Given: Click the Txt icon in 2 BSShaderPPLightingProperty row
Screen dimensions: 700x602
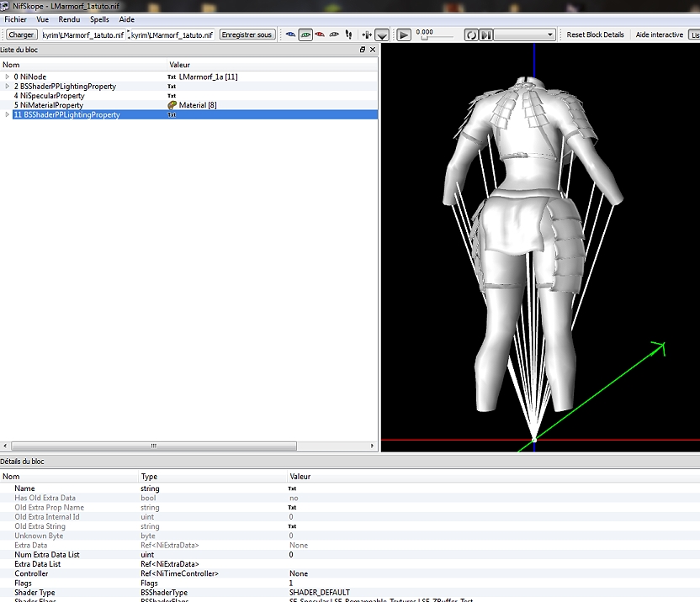Looking at the screenshot, I should [172, 87].
